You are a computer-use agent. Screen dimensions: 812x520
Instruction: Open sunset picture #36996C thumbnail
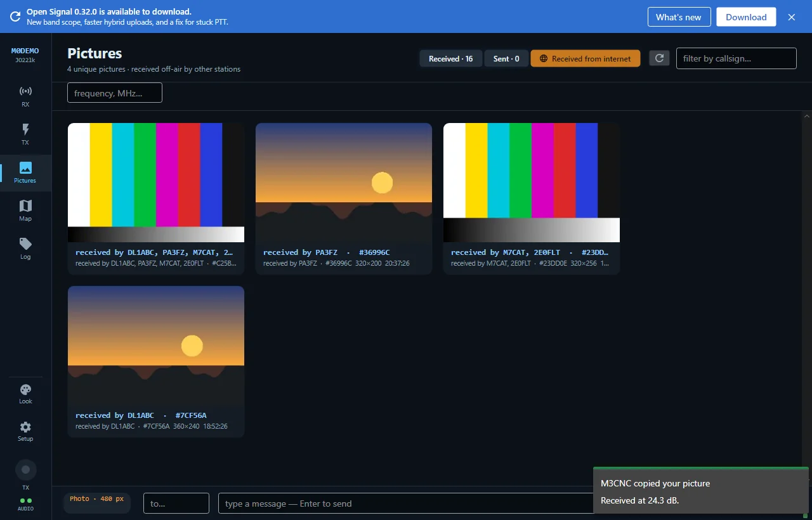tap(344, 183)
